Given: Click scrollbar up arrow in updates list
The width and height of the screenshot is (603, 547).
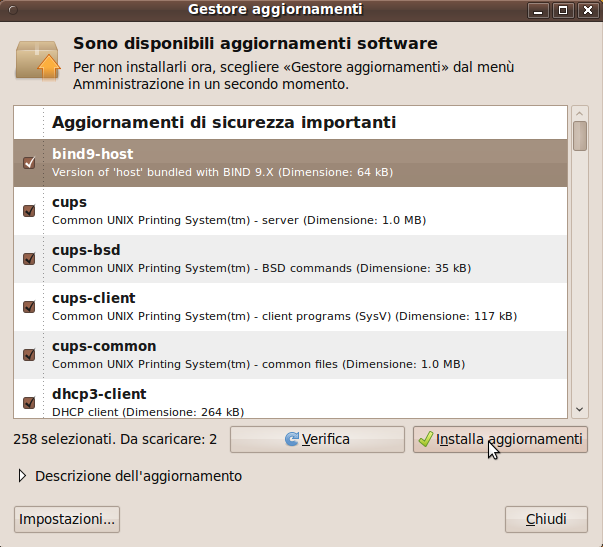Looking at the screenshot, I should coord(580,113).
